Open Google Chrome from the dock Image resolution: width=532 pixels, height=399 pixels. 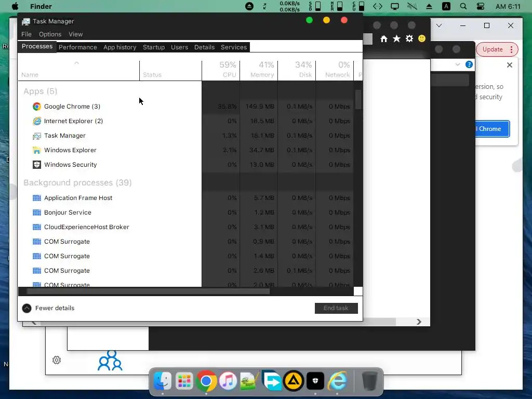click(x=206, y=381)
